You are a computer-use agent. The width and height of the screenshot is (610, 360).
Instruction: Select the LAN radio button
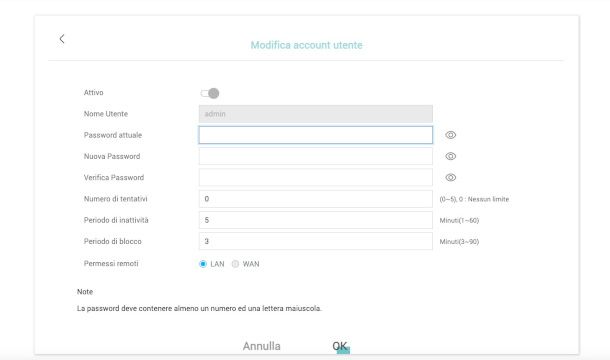203,264
